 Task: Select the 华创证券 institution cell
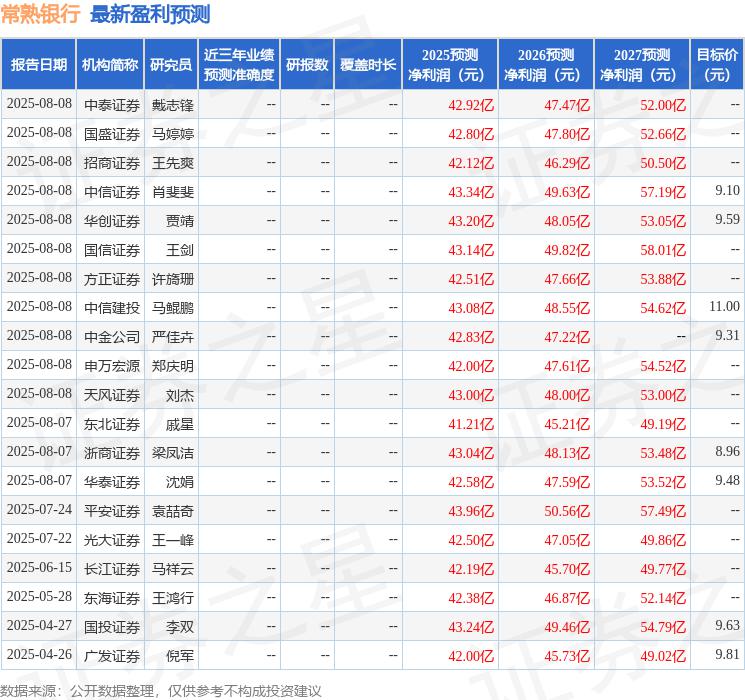click(112, 221)
